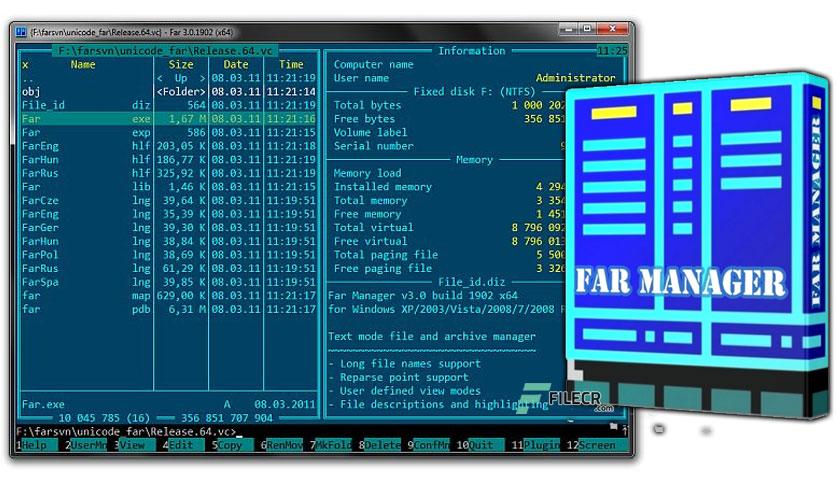Click the Administrator user name value
This screenshot has width=836, height=484.
pyautogui.click(x=575, y=78)
